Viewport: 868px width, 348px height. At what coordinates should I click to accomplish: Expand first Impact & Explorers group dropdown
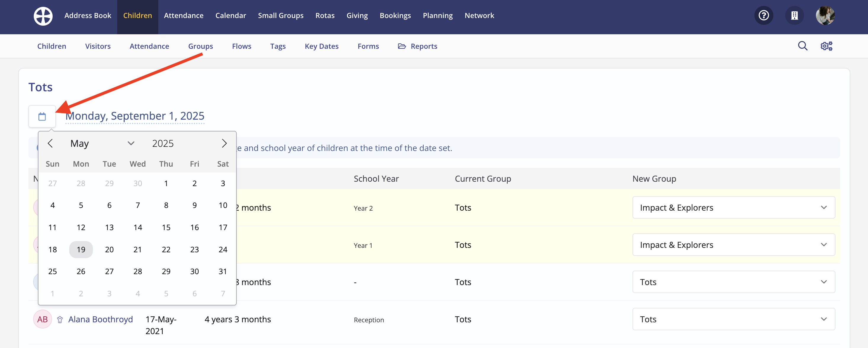[x=733, y=208]
